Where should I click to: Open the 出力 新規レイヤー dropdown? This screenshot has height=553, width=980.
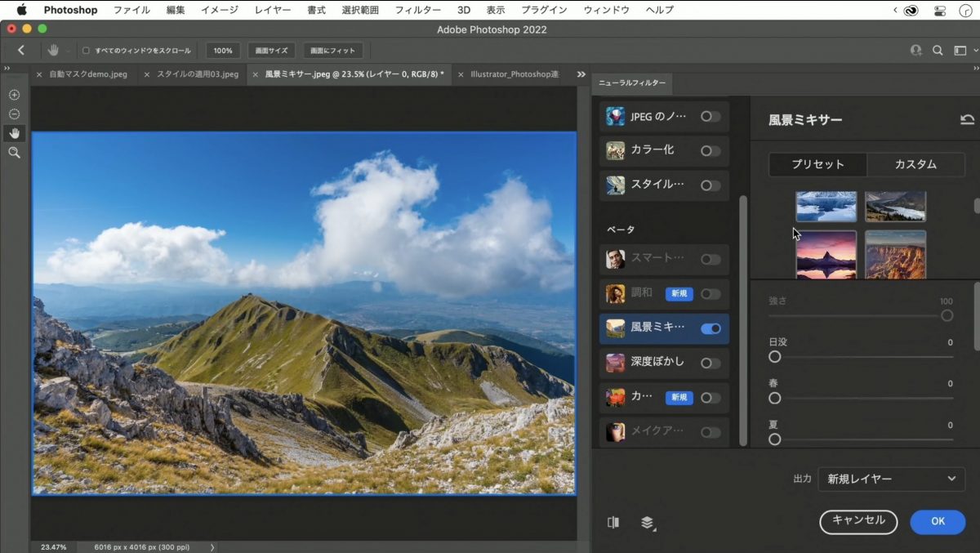pyautogui.click(x=890, y=479)
